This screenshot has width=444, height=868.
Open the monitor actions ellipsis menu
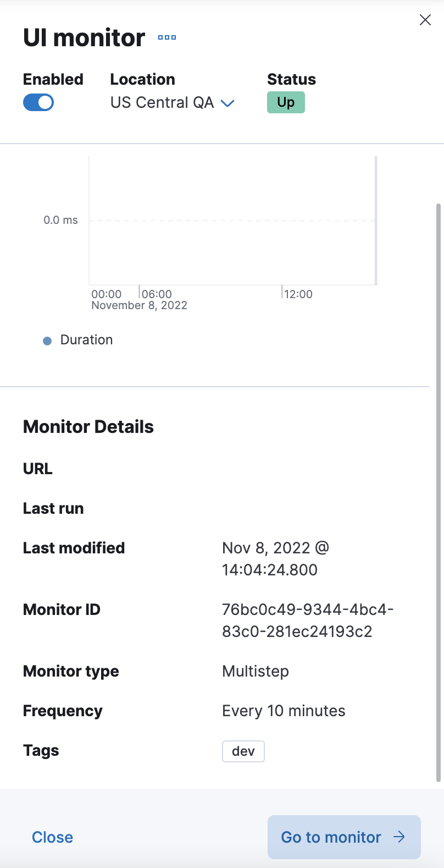tap(166, 39)
